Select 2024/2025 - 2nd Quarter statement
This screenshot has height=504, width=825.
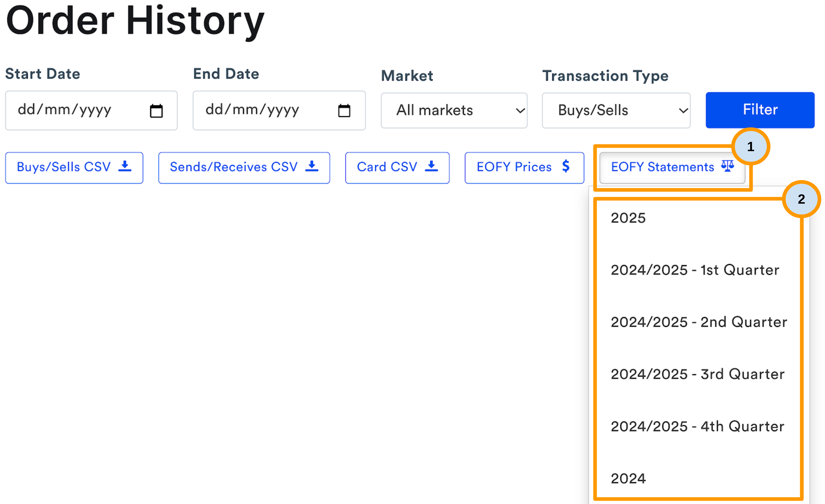point(699,322)
